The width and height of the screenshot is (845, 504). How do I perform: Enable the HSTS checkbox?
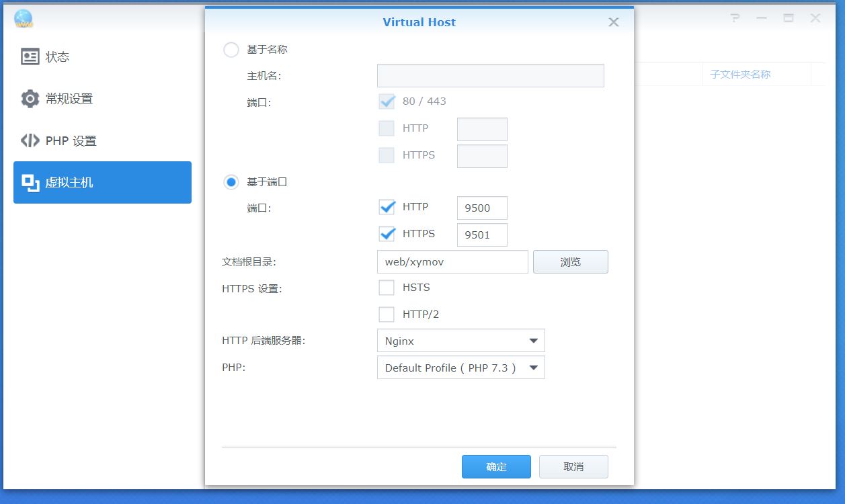(387, 287)
